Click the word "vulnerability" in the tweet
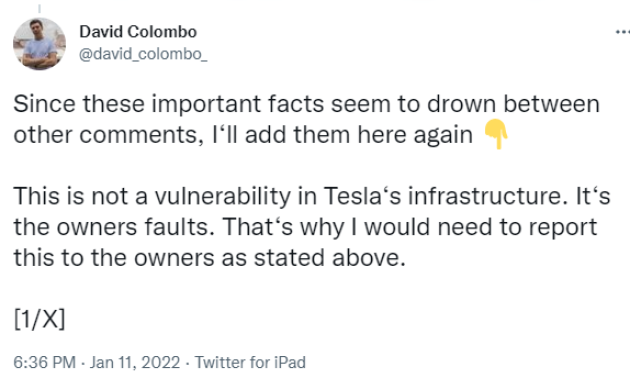 [222, 196]
